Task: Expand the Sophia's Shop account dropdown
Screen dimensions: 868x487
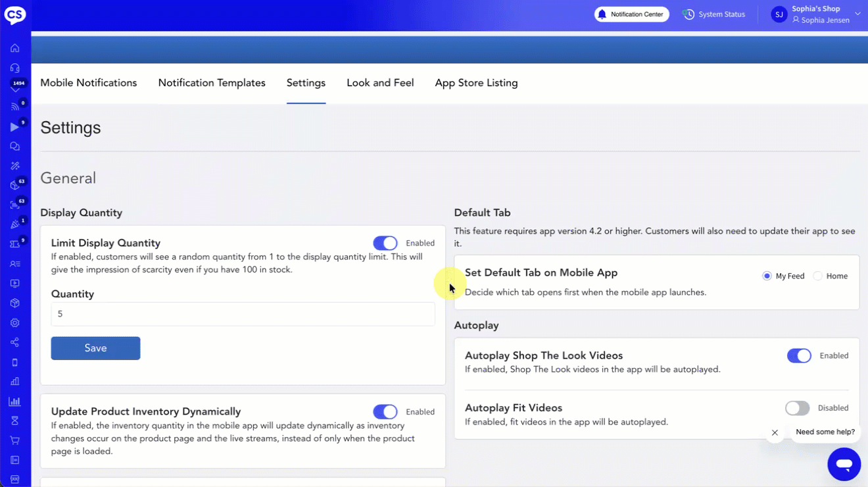Action: coord(857,14)
